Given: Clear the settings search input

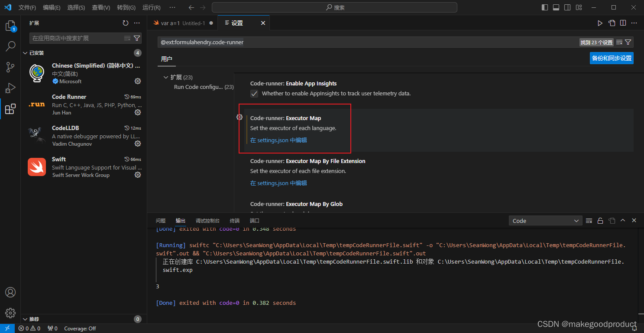Looking at the screenshot, I should point(619,42).
